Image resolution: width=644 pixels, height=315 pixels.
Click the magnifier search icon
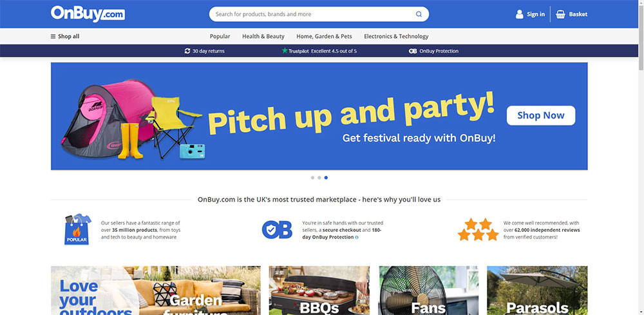[x=419, y=14]
